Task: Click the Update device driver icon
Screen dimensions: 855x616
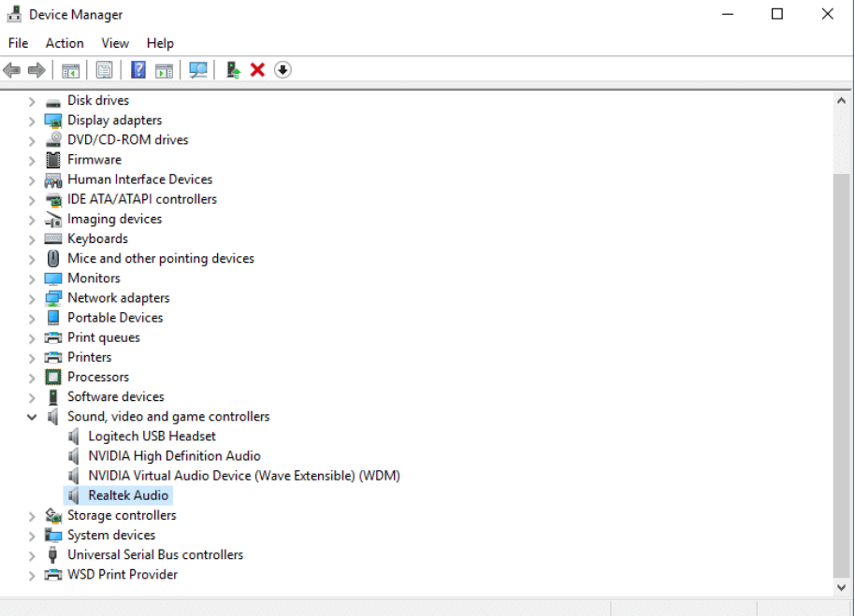Action: point(233,70)
